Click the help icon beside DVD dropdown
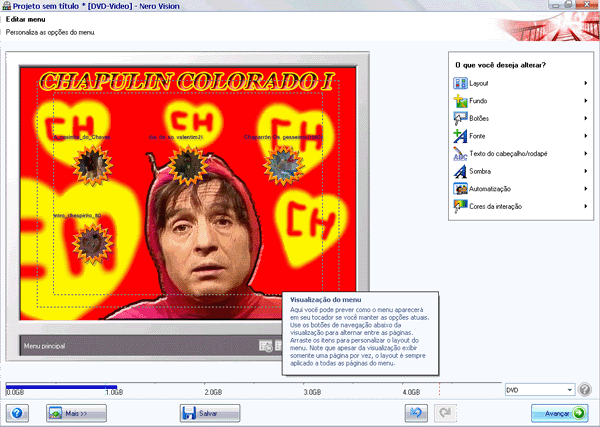 tap(585, 389)
